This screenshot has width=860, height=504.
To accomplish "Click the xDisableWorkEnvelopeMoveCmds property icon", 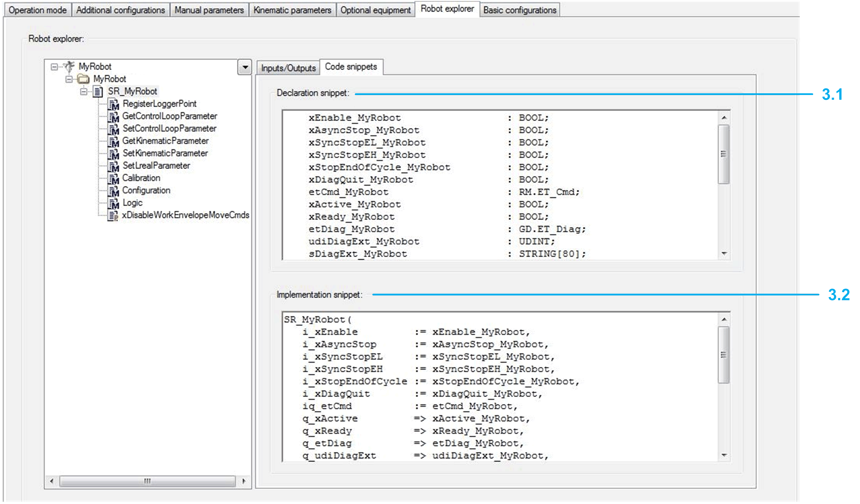I will (113, 216).
